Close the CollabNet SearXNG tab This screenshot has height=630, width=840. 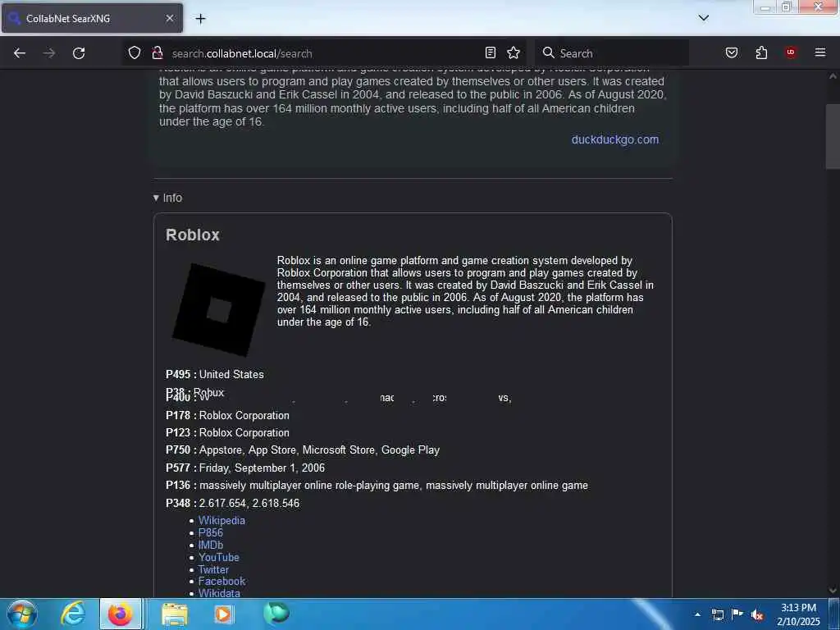pos(169,18)
